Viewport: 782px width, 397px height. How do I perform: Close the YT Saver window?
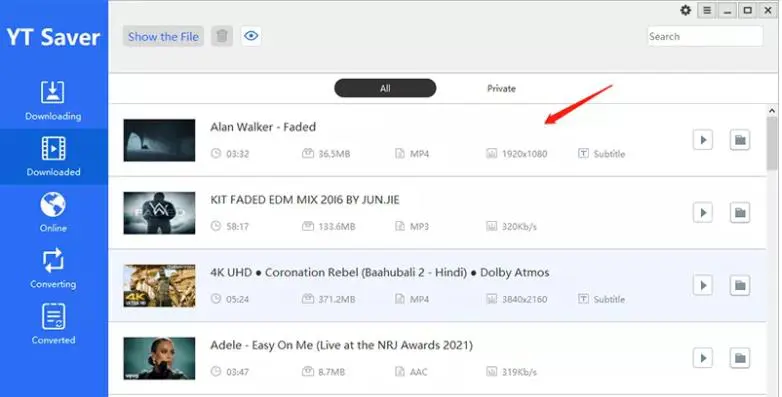click(768, 10)
